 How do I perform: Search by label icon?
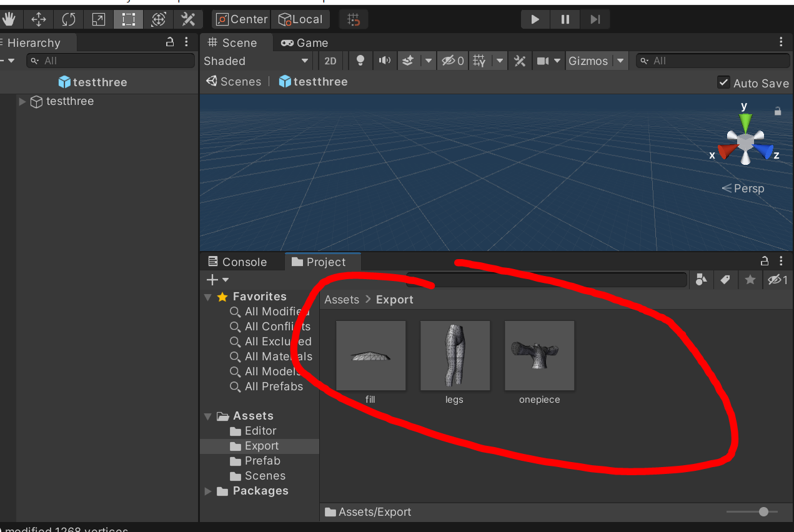coord(725,280)
